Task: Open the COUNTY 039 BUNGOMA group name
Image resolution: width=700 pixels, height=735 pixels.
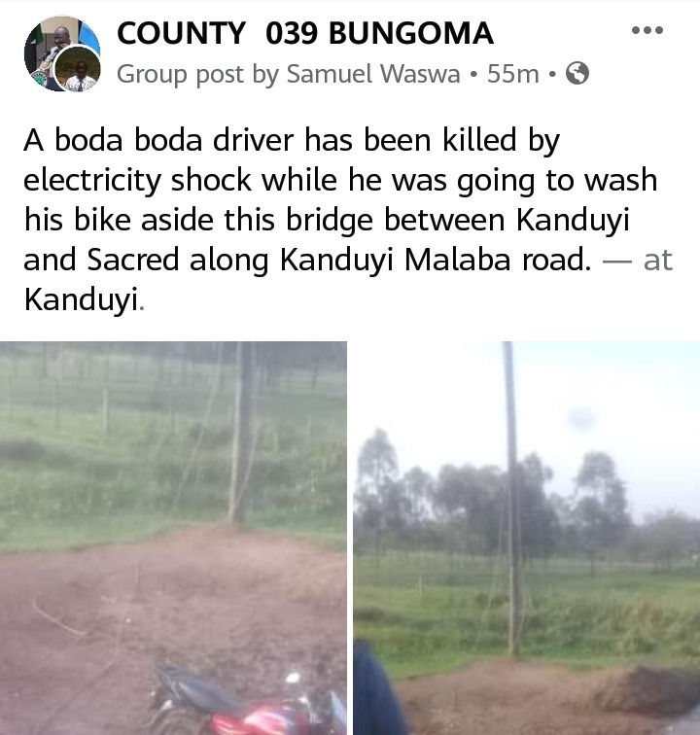Action: point(304,34)
